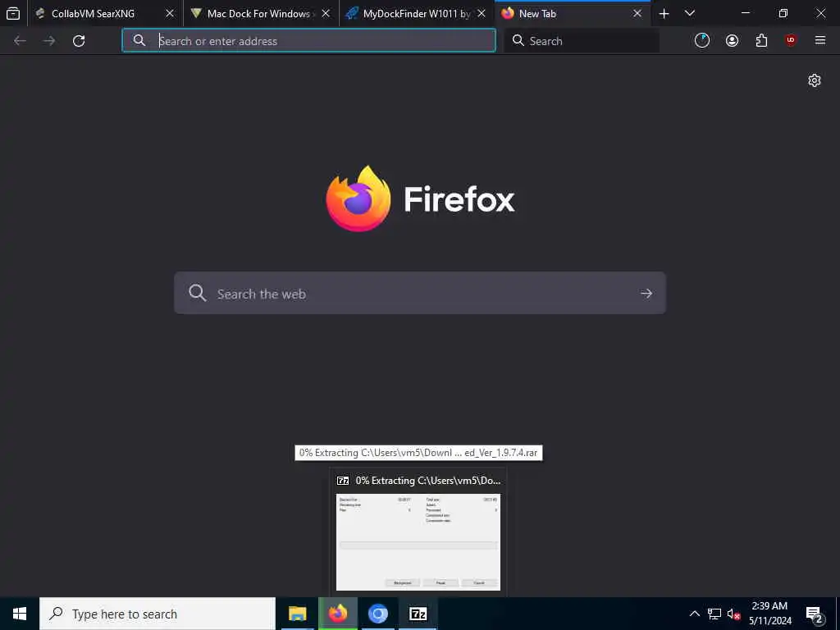Submit search with the arrow button
Image resolution: width=840 pixels, height=630 pixels.
click(x=646, y=293)
